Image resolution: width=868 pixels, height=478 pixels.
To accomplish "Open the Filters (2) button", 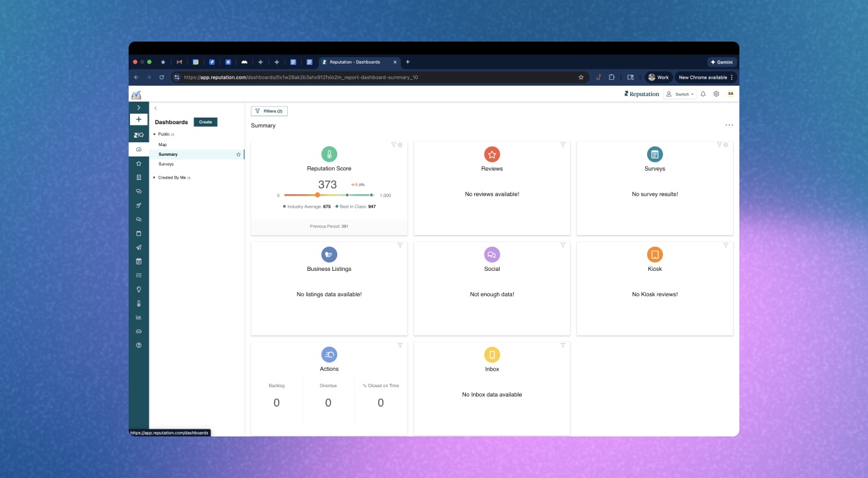I will point(269,111).
